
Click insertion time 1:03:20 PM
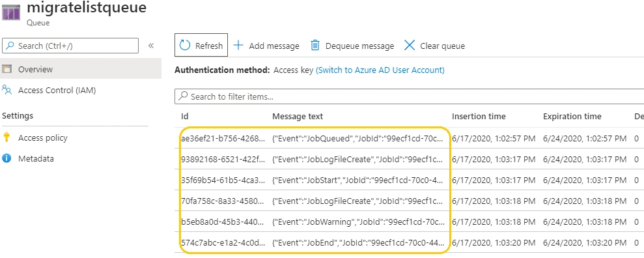coord(494,242)
